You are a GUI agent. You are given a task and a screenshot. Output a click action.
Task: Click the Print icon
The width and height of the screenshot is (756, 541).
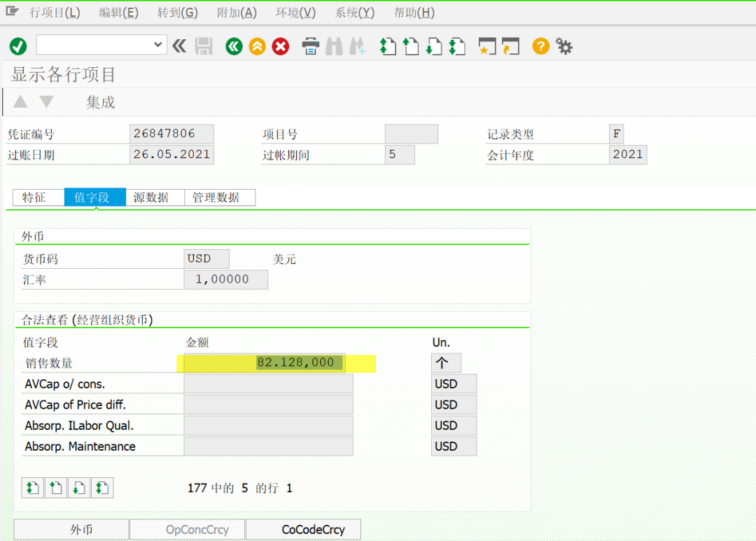tap(311, 46)
